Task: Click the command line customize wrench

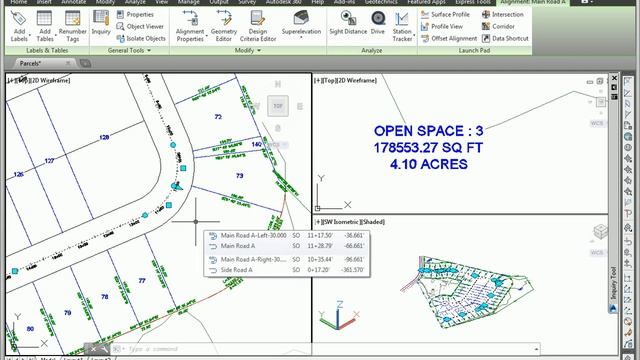Action: 104,349
